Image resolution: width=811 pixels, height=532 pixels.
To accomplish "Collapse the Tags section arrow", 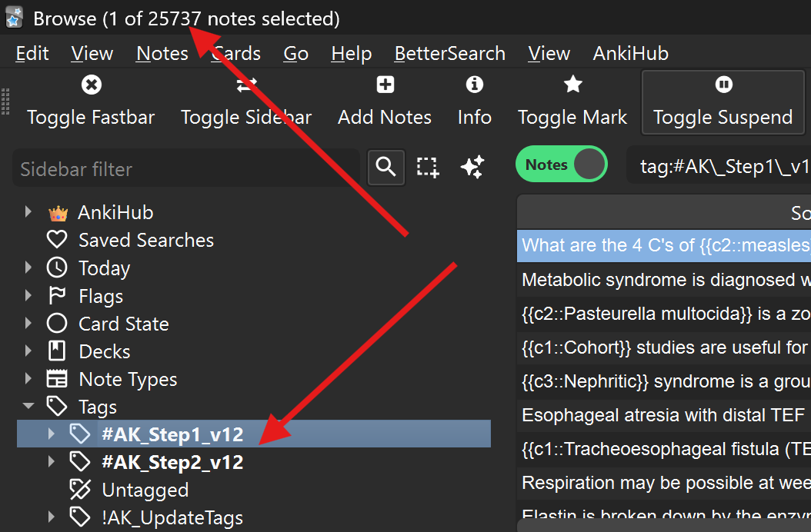I will (28, 407).
